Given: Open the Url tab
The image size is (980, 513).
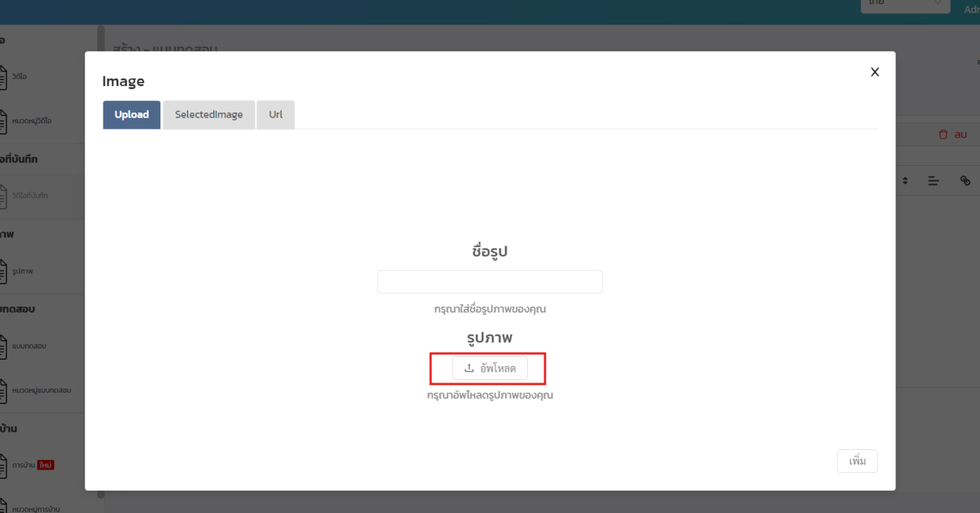Looking at the screenshot, I should coord(276,115).
